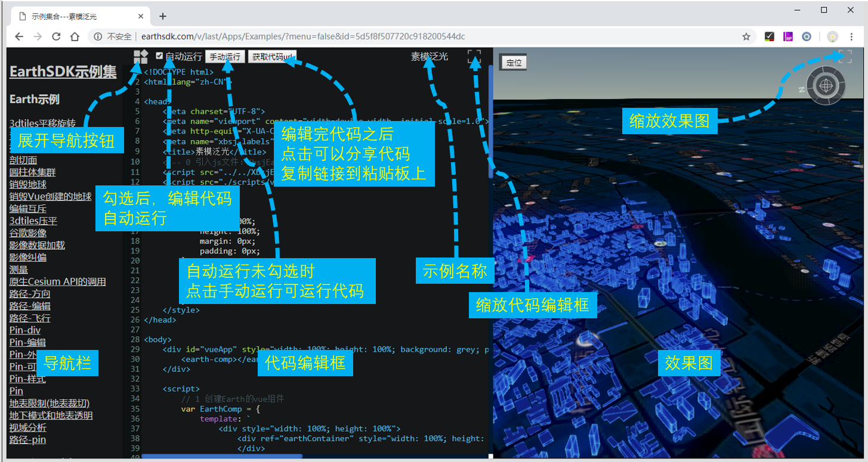Viewport: 868px width, 462px height.
Task: Click the Earth示例 section heading
Action: pos(35,99)
